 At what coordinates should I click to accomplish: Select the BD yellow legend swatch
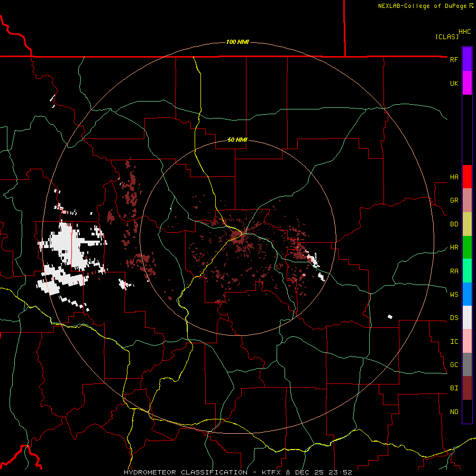coord(467,224)
